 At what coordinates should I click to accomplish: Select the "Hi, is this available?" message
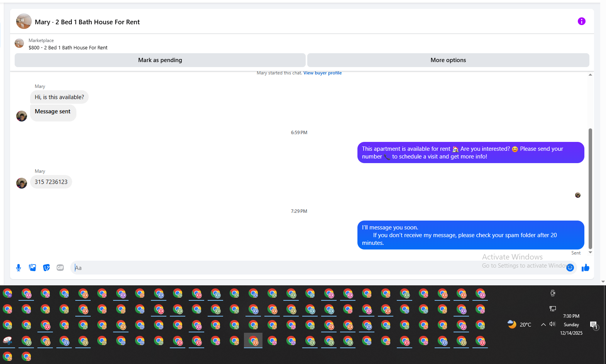click(x=59, y=97)
